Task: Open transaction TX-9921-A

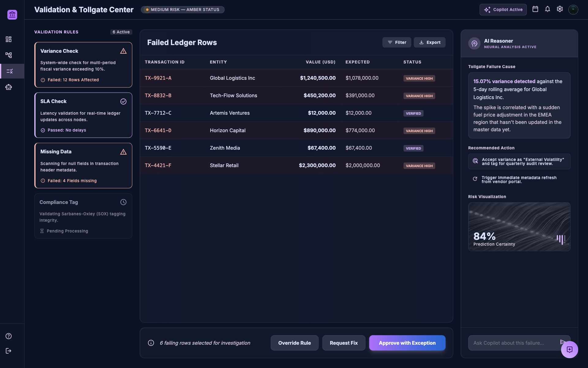Action: click(158, 78)
